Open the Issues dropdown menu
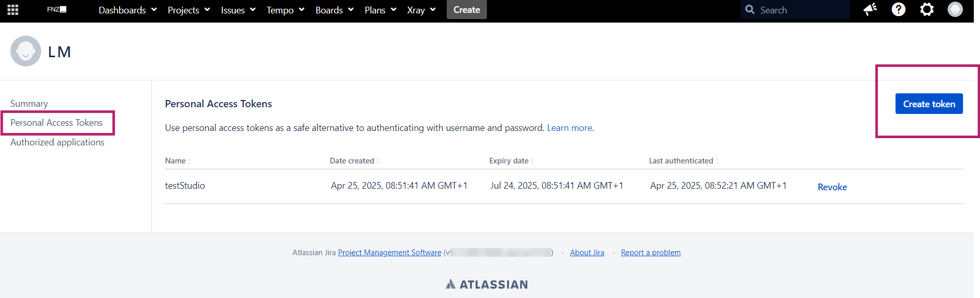Screen dimensions: 980x298 point(238,10)
